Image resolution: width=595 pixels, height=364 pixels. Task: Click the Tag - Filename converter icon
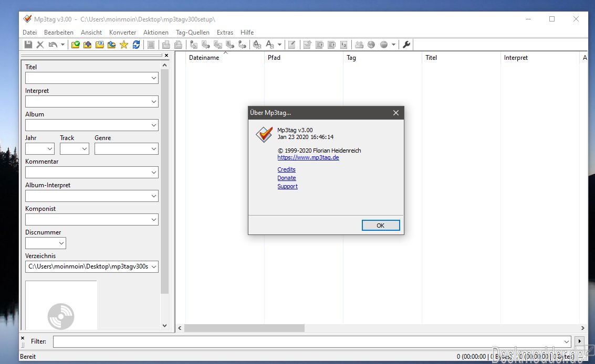(x=194, y=45)
